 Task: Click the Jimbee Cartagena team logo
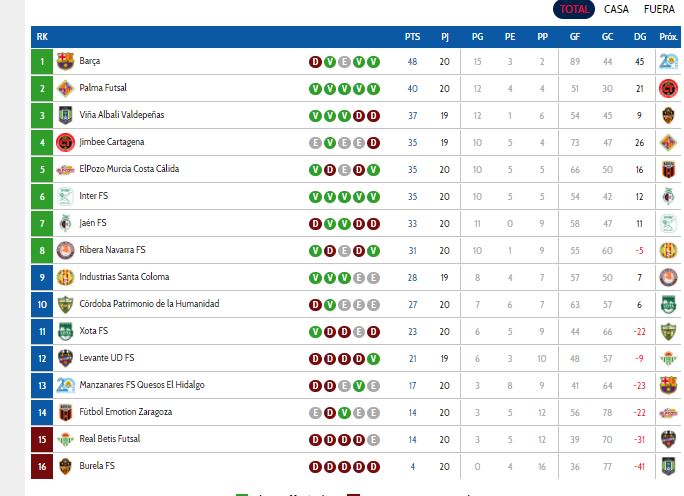pos(66,142)
